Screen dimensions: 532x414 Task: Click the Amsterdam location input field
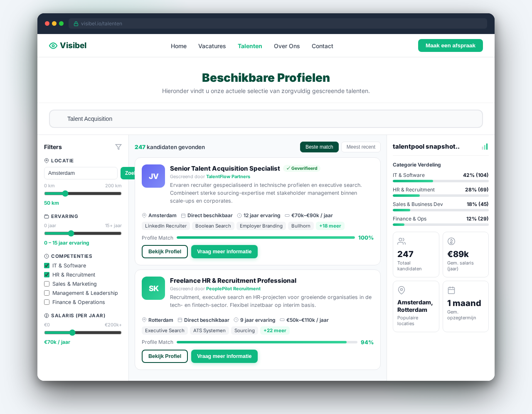[x=81, y=173]
